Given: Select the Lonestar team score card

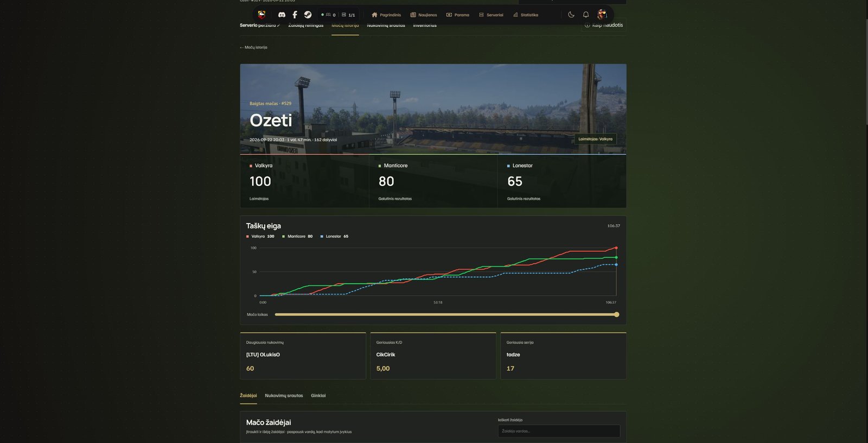Looking at the screenshot, I should coord(562,181).
